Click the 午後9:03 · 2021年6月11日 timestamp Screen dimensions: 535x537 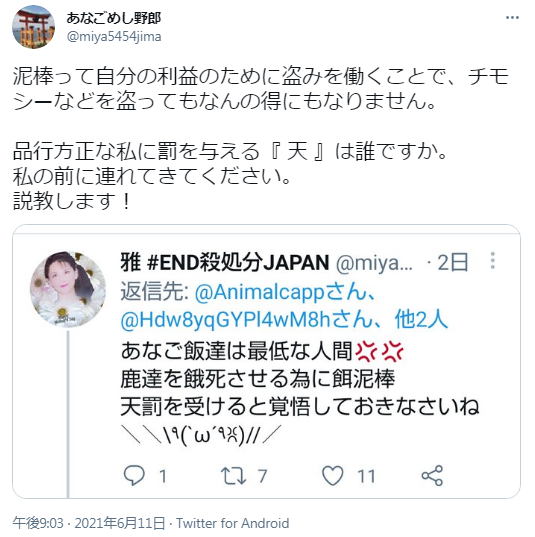point(89,523)
